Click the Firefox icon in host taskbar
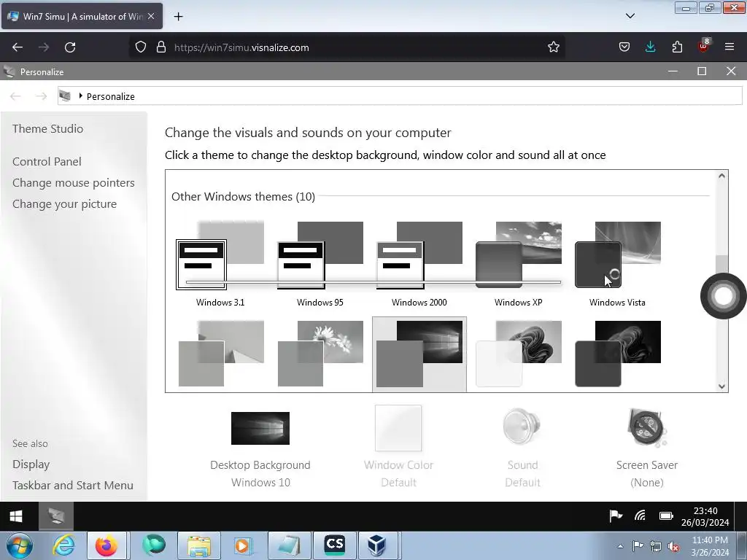Viewport: 747px width, 560px height. point(107,545)
